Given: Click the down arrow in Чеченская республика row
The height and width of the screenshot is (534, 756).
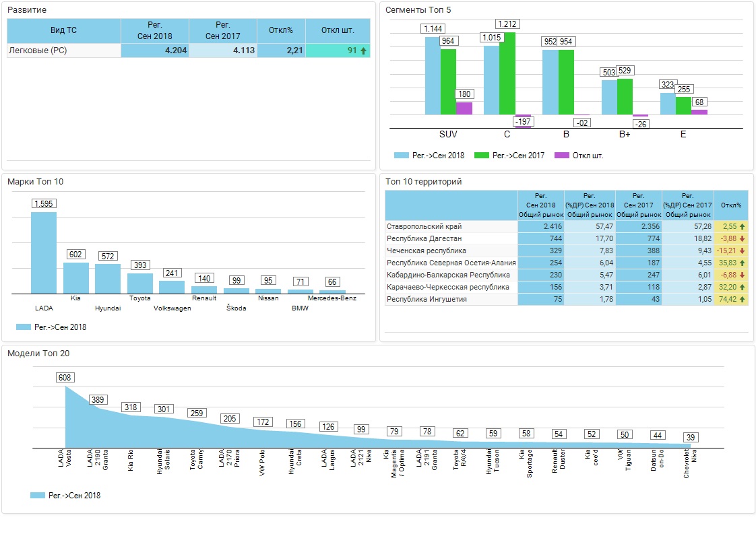Looking at the screenshot, I should (742, 251).
